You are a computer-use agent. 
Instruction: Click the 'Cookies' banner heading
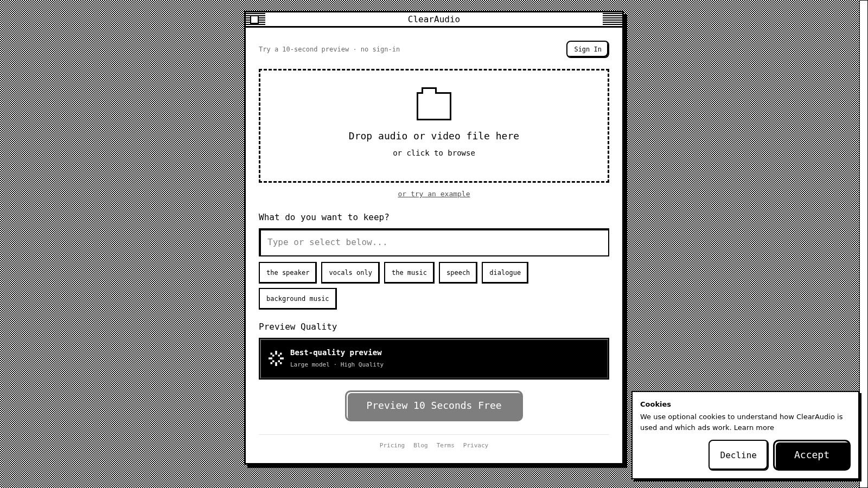tap(655, 404)
